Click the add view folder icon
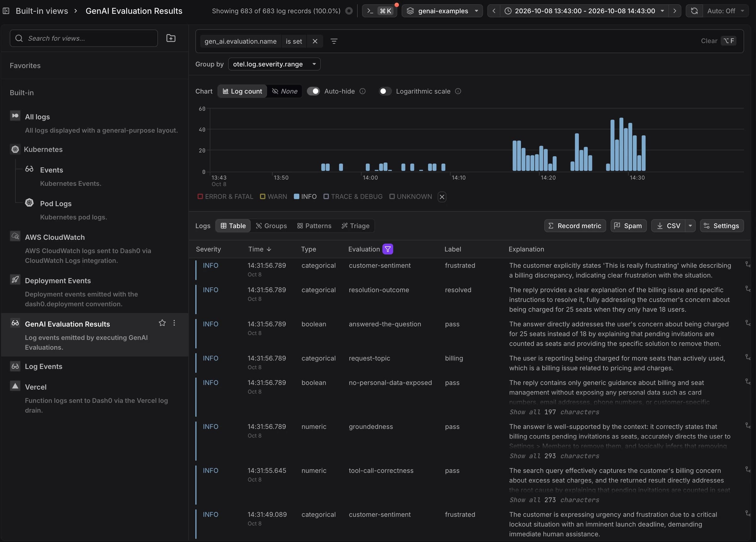The width and height of the screenshot is (756, 542). pyautogui.click(x=171, y=38)
